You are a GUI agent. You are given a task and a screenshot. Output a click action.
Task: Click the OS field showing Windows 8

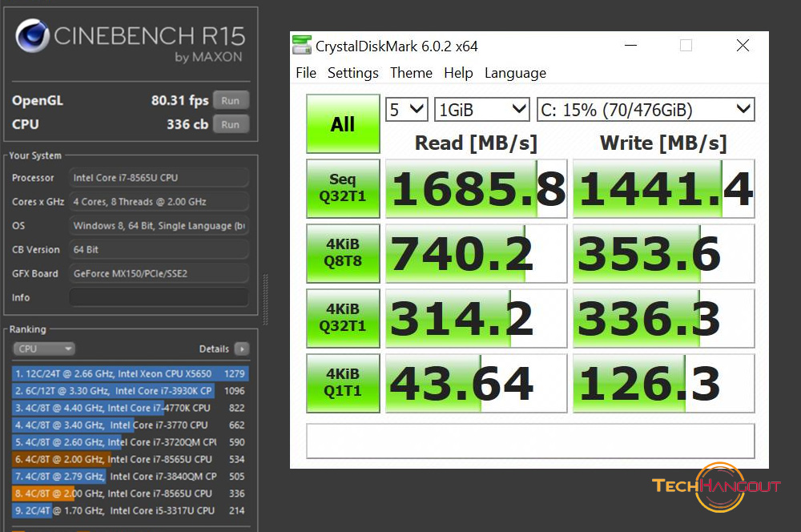(159, 225)
